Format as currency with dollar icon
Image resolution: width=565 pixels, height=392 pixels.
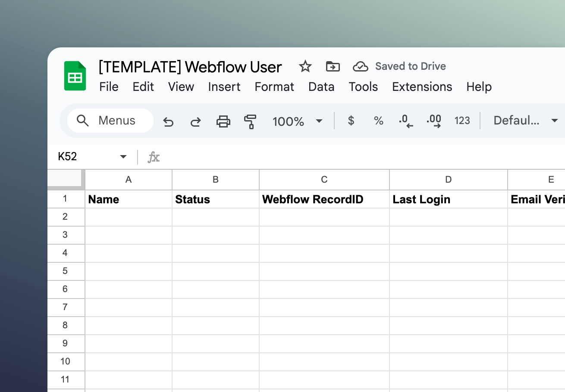click(351, 121)
